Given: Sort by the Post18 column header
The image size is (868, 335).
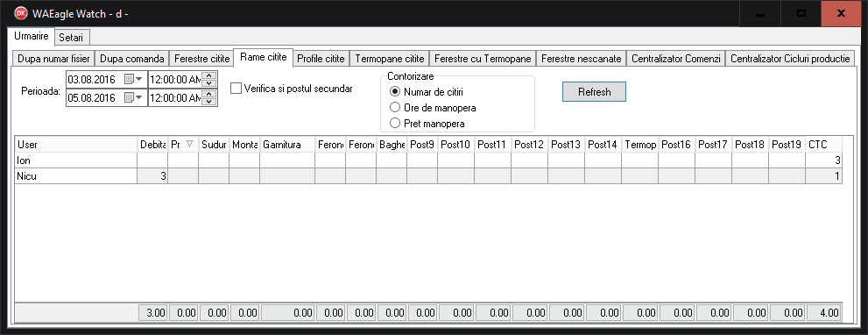Looking at the screenshot, I should pos(750,144).
